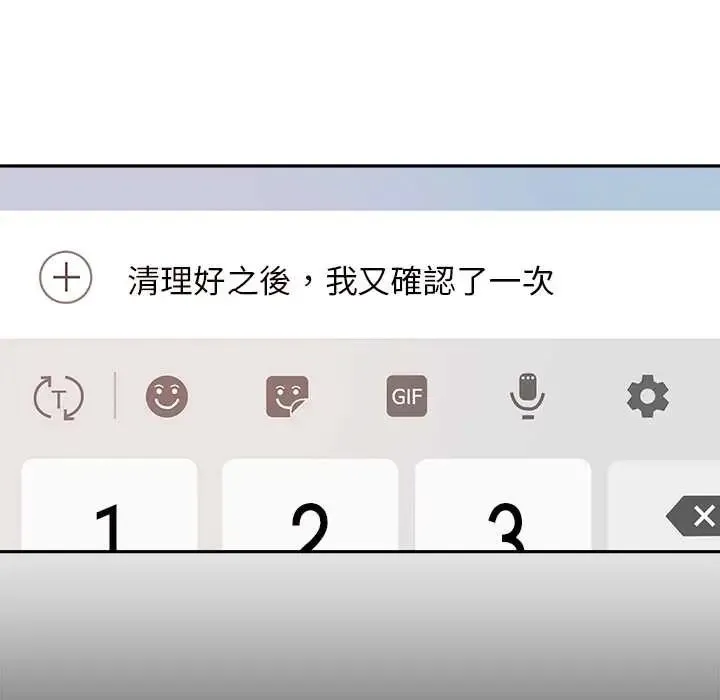This screenshot has width=720, height=700.
Task: Tap the backspace delete key
Action: (693, 515)
